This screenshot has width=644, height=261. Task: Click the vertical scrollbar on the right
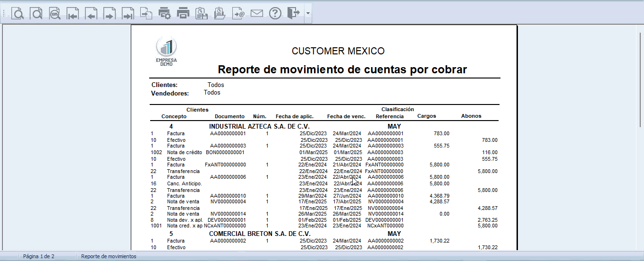(640, 136)
